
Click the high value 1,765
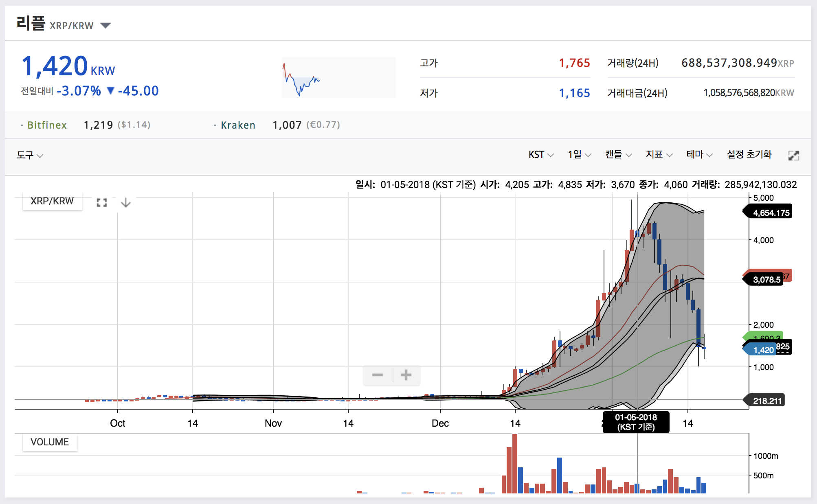(574, 63)
